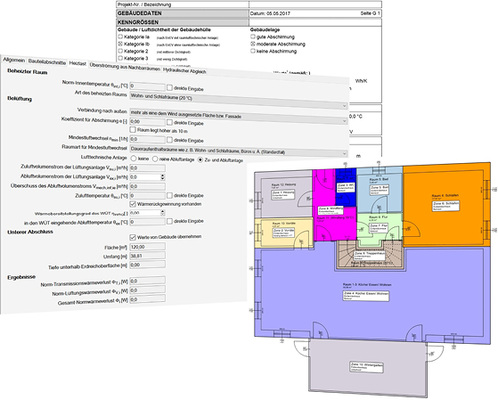Toggle Kategorie Ib checkbox in report
This screenshot has width=498, height=400.
(120, 44)
